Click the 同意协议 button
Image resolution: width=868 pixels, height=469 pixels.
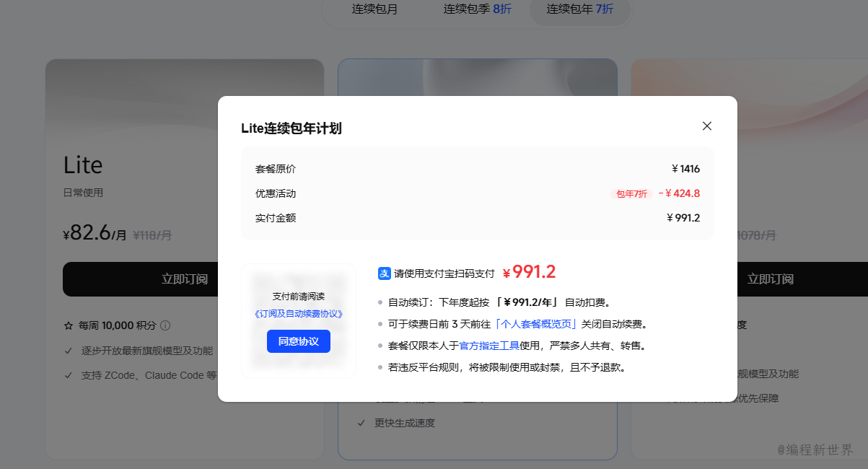point(299,341)
